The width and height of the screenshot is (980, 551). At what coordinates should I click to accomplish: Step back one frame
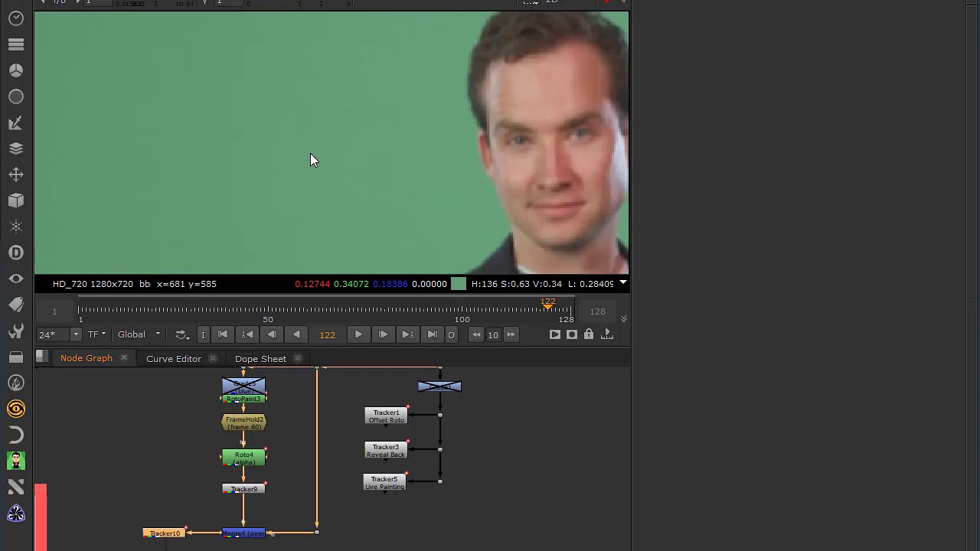(272, 334)
